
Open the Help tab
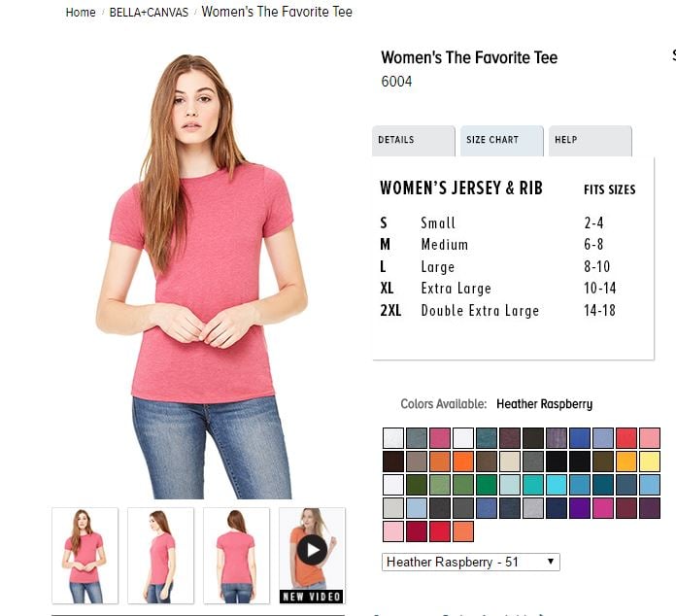tap(591, 141)
